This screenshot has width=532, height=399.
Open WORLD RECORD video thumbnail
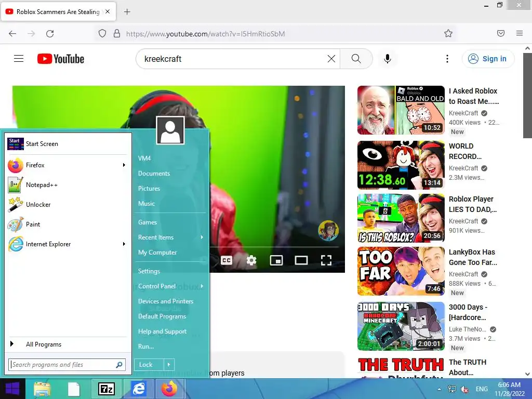click(401, 165)
